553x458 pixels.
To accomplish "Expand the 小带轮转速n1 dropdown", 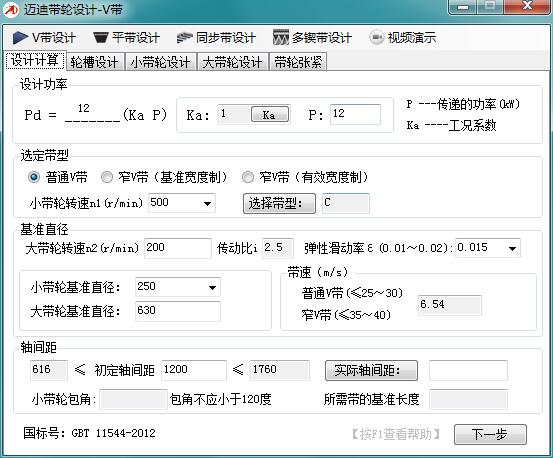I will pyautogui.click(x=207, y=203).
